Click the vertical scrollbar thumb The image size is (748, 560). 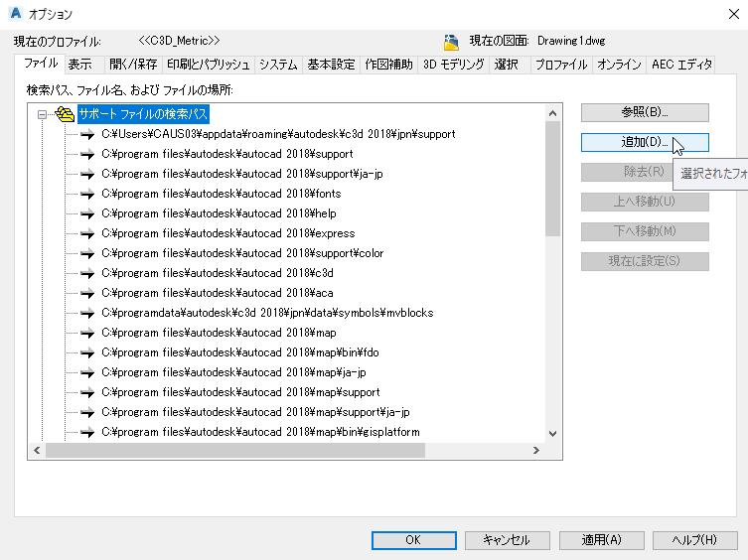[553, 179]
